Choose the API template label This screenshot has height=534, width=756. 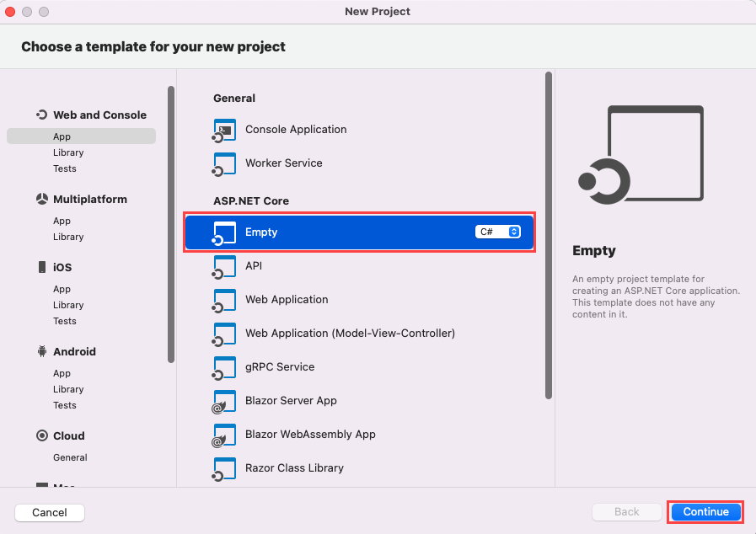(254, 265)
